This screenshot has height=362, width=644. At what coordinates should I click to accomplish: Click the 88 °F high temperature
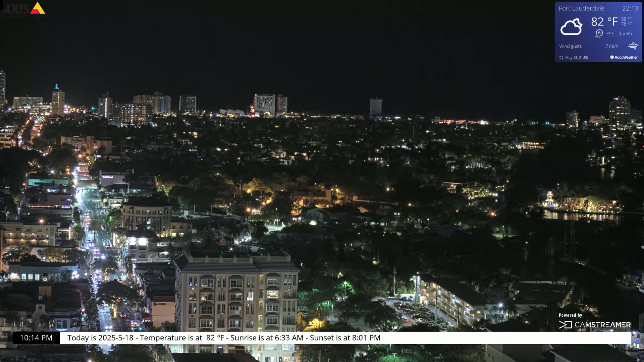pos(626,19)
